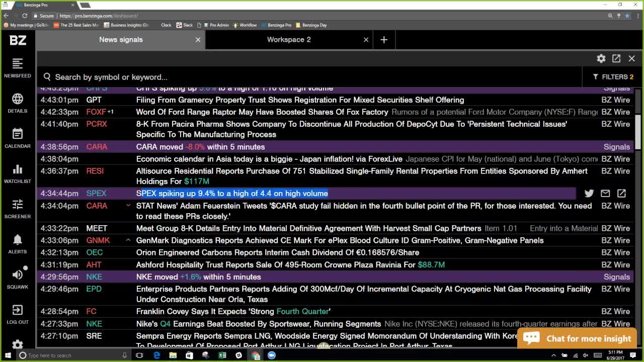This screenshot has height=362, width=644.
Task: Open the Chrome three-dot menu
Action: point(637,16)
